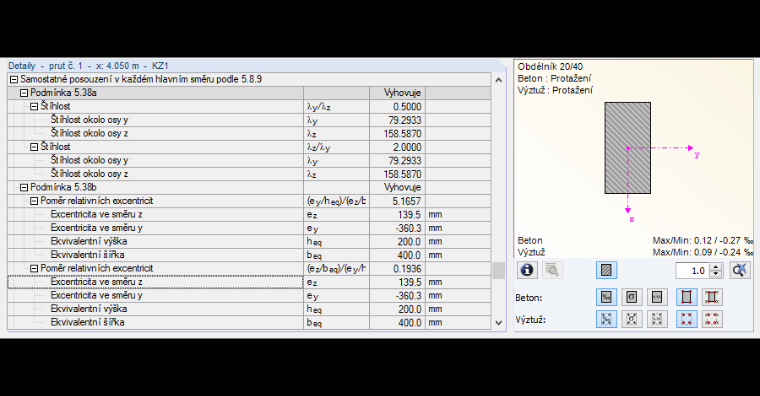
Task: Toggle Beton stress sigma display icon
Action: [x=632, y=297]
